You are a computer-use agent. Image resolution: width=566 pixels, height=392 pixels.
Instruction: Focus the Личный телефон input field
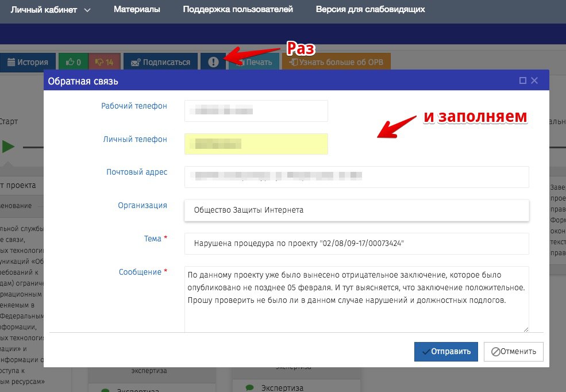(256, 144)
